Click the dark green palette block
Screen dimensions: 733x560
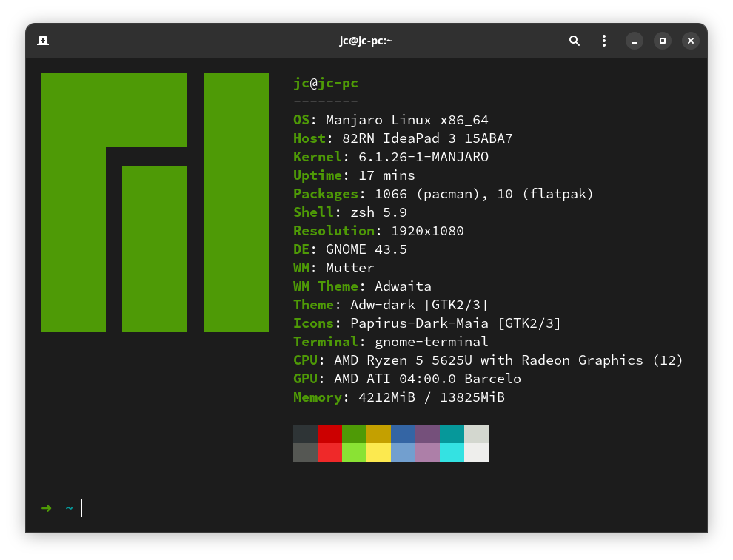point(355,434)
